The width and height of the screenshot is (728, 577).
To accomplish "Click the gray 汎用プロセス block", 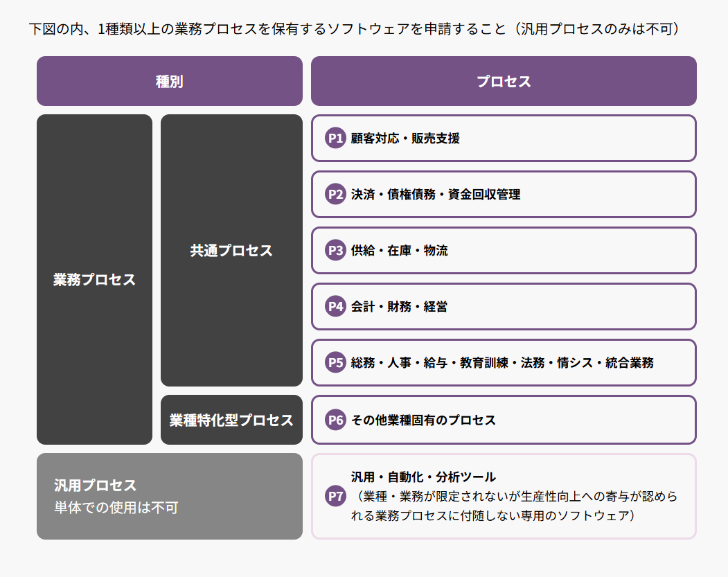I will coord(170,496).
